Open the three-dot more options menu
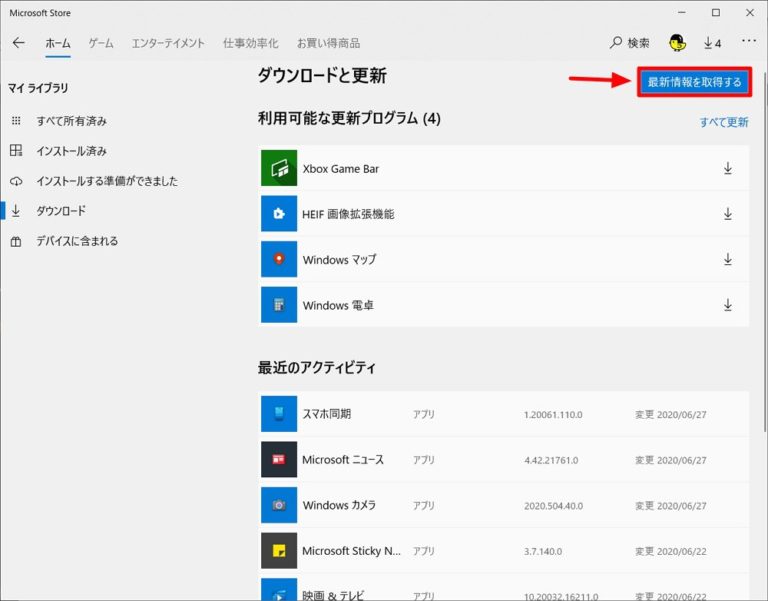 [749, 43]
